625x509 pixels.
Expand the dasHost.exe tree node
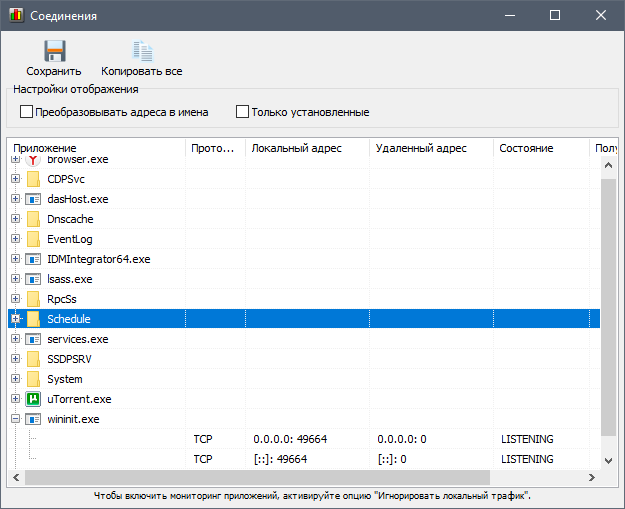(16, 198)
